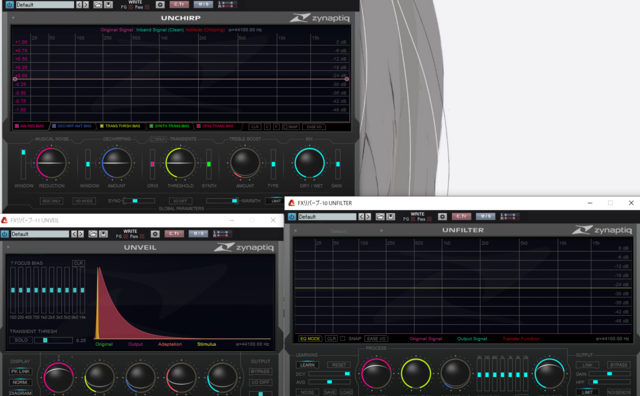The image size is (640, 396).
Task: Click C.Tr button in UNVEIL header
Action: click(174, 234)
